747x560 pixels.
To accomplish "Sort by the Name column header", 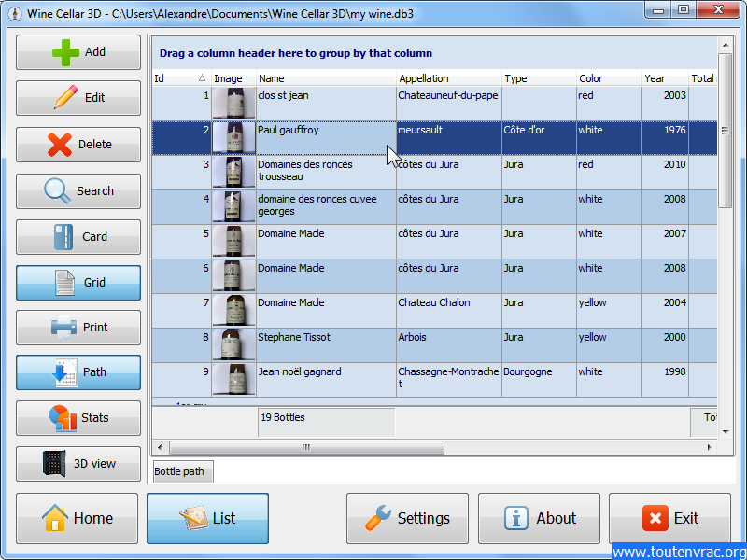I will coord(326,78).
